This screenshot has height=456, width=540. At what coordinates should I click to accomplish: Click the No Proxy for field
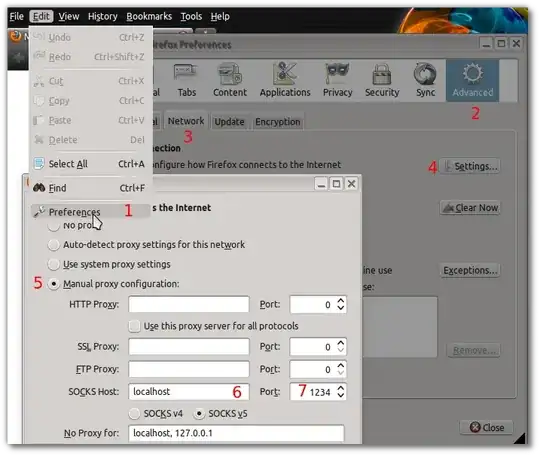point(236,433)
